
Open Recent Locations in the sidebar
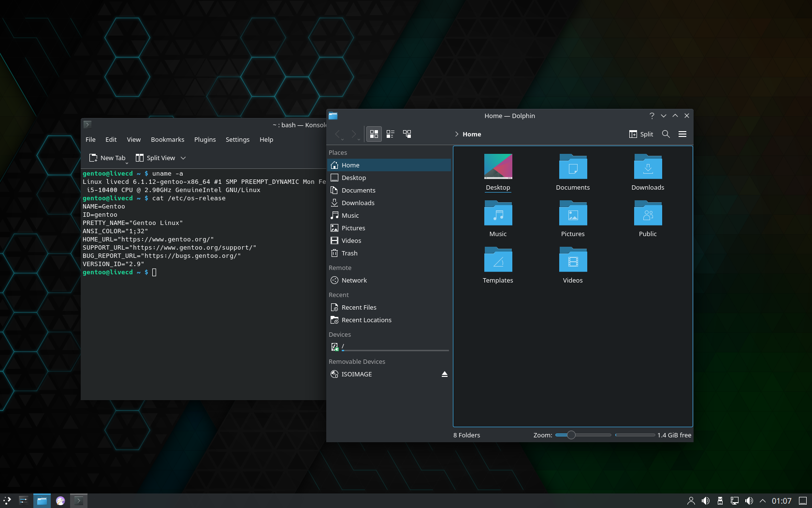(x=389, y=320)
